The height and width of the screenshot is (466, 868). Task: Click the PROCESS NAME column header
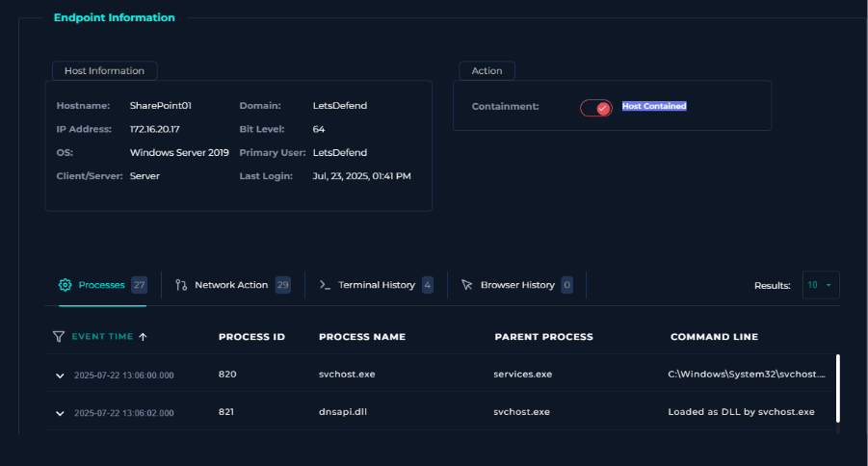pos(362,336)
